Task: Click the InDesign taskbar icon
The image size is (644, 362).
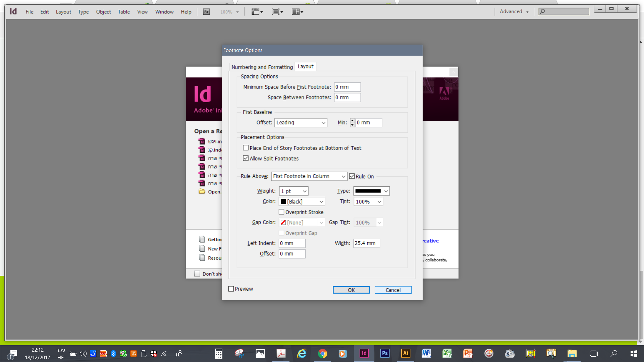Action: tap(364, 353)
